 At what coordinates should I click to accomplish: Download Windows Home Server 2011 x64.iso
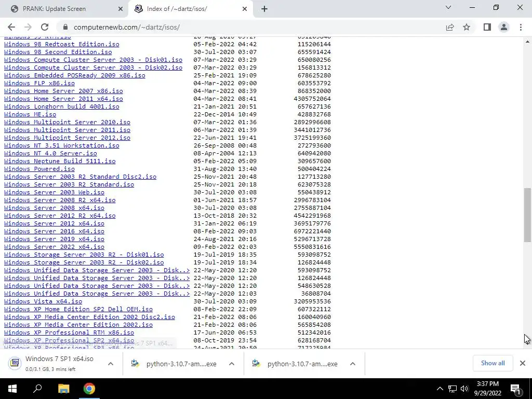pyautogui.click(x=63, y=99)
